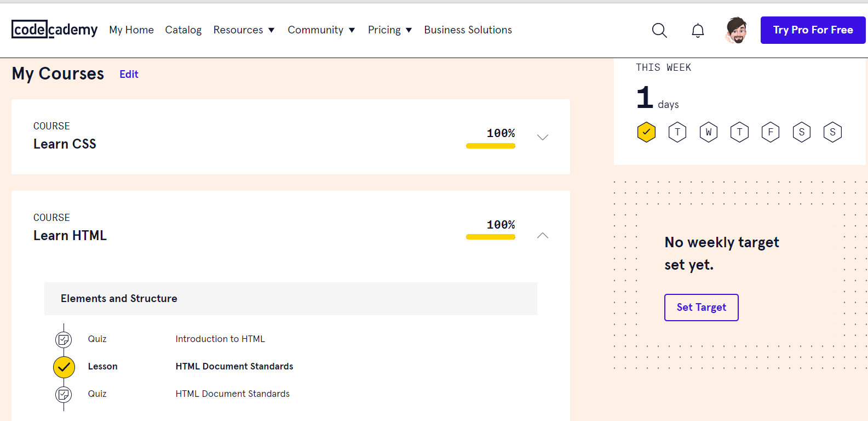Collapse the Learn HTML course chevron
Image resolution: width=868 pixels, height=421 pixels.
click(x=543, y=235)
